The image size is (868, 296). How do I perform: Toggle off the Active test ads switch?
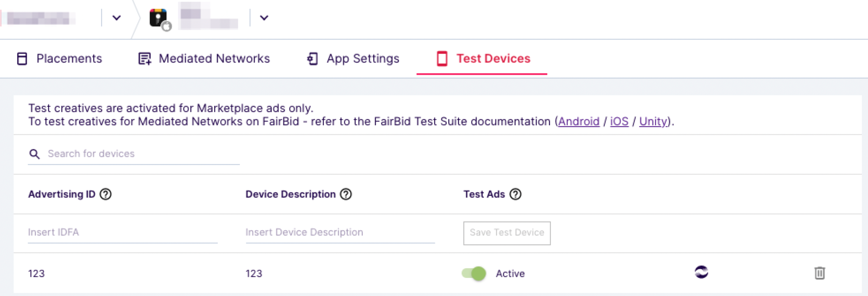474,274
